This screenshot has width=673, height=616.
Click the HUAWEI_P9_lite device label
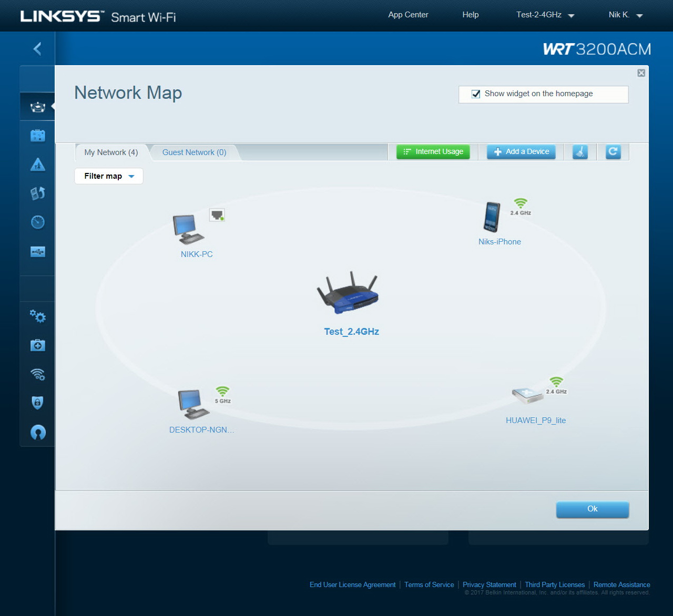[536, 420]
